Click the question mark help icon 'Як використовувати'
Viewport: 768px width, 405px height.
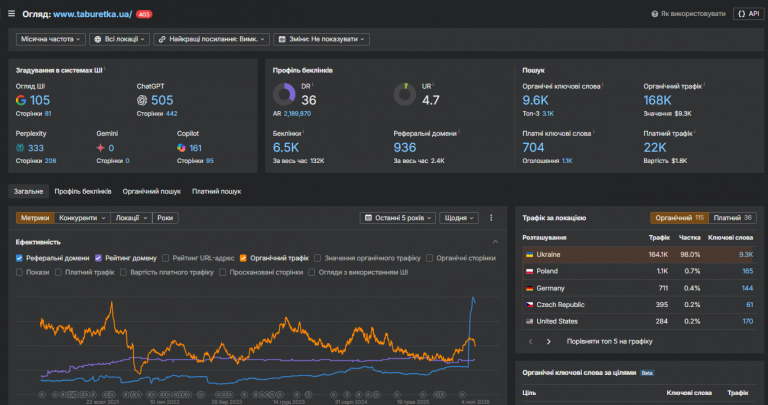(655, 14)
